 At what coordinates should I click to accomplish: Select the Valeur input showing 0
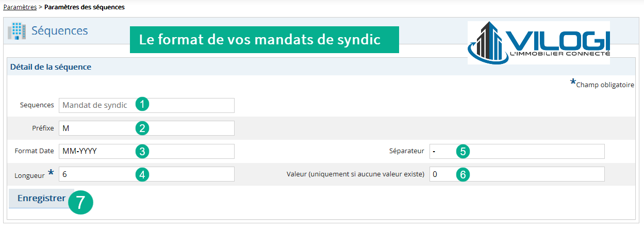pos(517,174)
